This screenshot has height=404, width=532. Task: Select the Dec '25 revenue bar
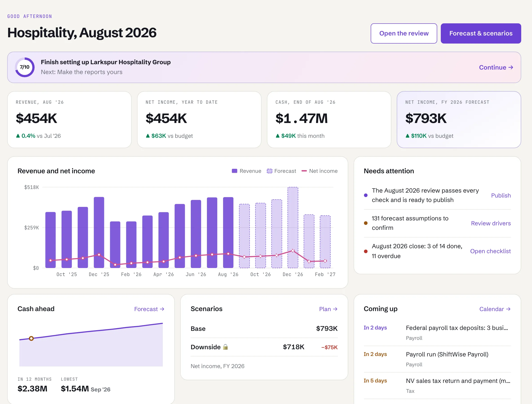click(x=99, y=232)
